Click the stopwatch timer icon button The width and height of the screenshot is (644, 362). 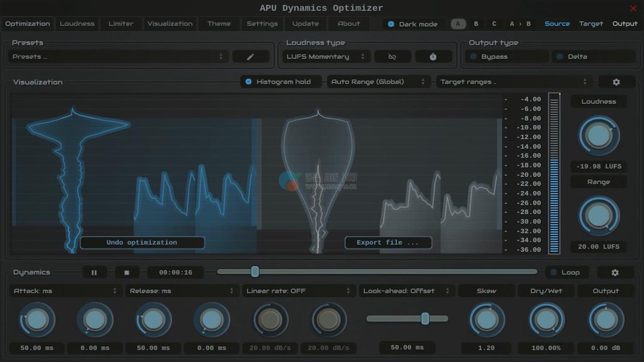pos(433,57)
